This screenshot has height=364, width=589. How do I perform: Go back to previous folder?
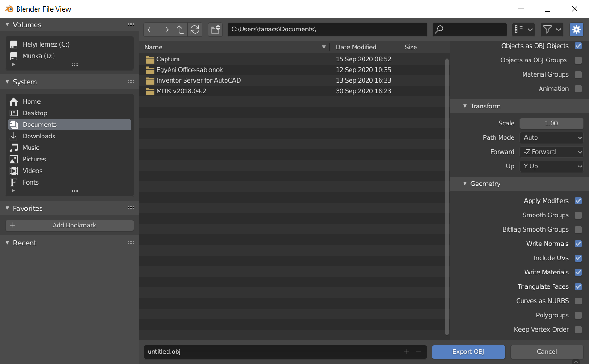[x=151, y=30]
